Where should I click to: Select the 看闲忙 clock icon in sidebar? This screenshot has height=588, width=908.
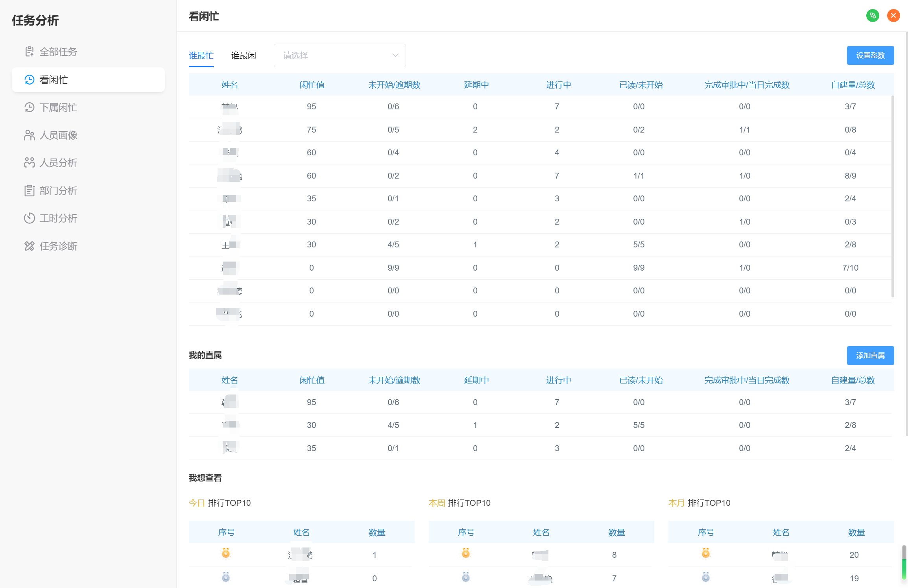tap(29, 80)
